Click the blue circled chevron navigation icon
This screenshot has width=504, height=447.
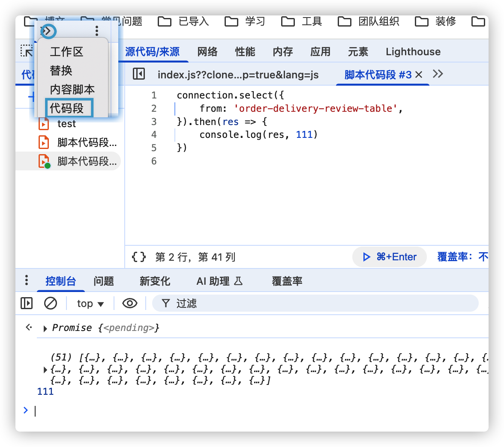pyautogui.click(x=48, y=31)
